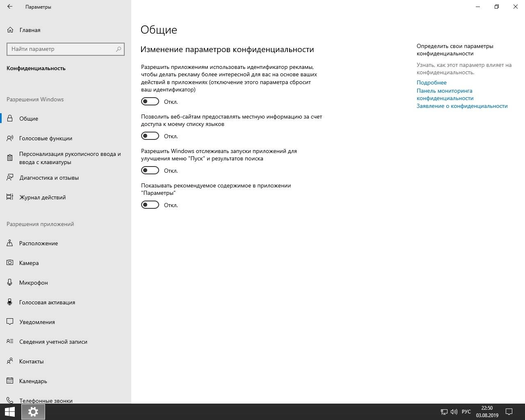This screenshot has width=525, height=420.
Task: Open the Расположение permissions page
Action: (x=66, y=243)
